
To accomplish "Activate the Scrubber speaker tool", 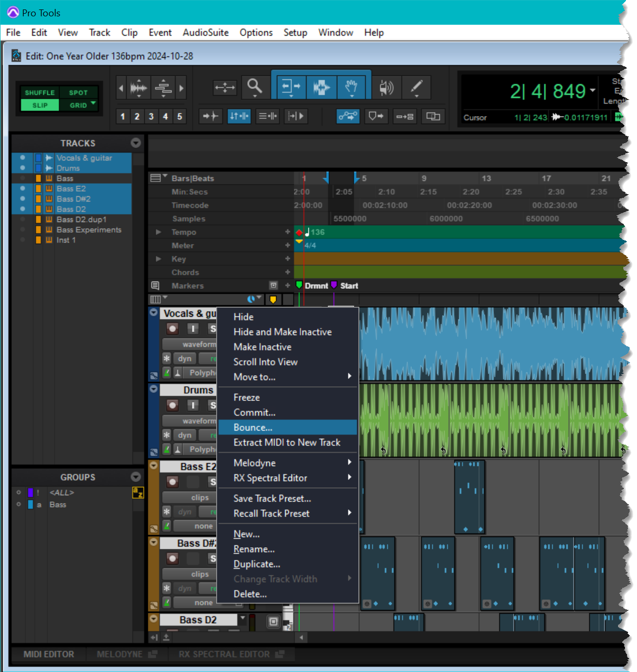I will pyautogui.click(x=387, y=87).
